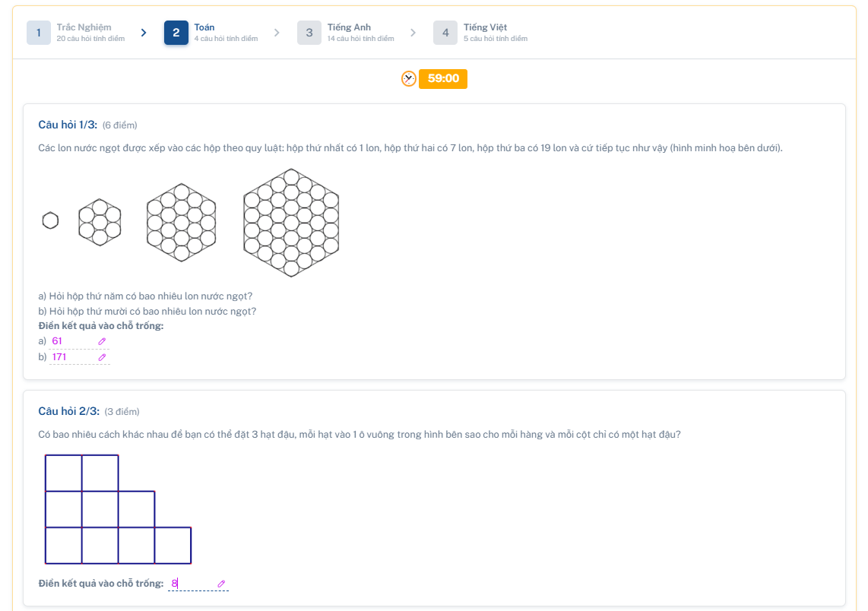Click the Câu hỏi 2/3 answer input field
This screenshot has height=611, width=868.
[x=192, y=584]
